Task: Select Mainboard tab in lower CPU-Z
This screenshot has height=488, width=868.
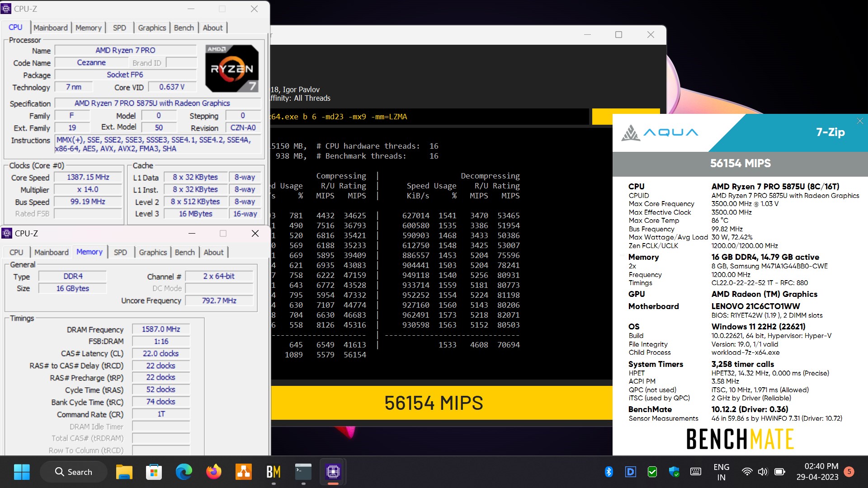Action: [52, 252]
